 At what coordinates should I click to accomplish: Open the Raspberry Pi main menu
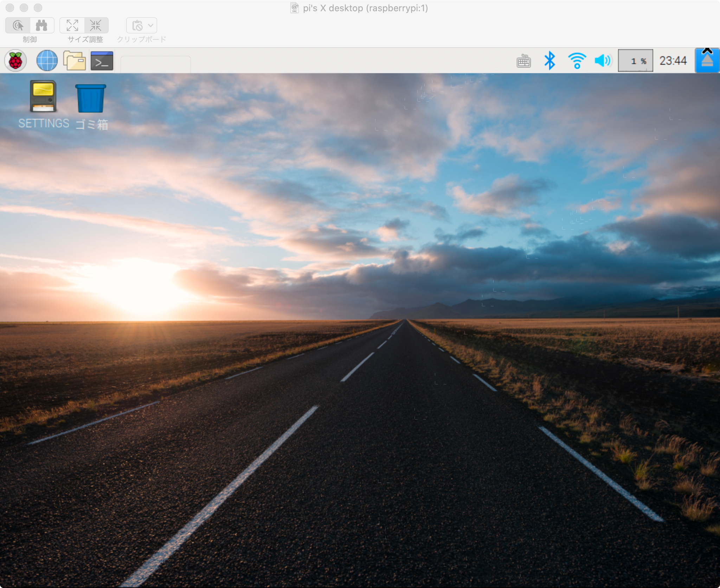coord(15,60)
